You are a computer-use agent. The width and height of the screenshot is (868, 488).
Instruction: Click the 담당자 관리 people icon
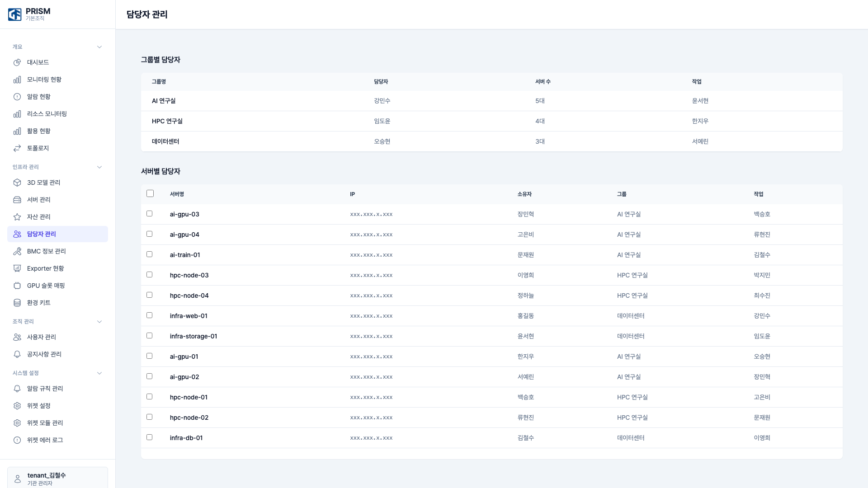[x=17, y=234]
